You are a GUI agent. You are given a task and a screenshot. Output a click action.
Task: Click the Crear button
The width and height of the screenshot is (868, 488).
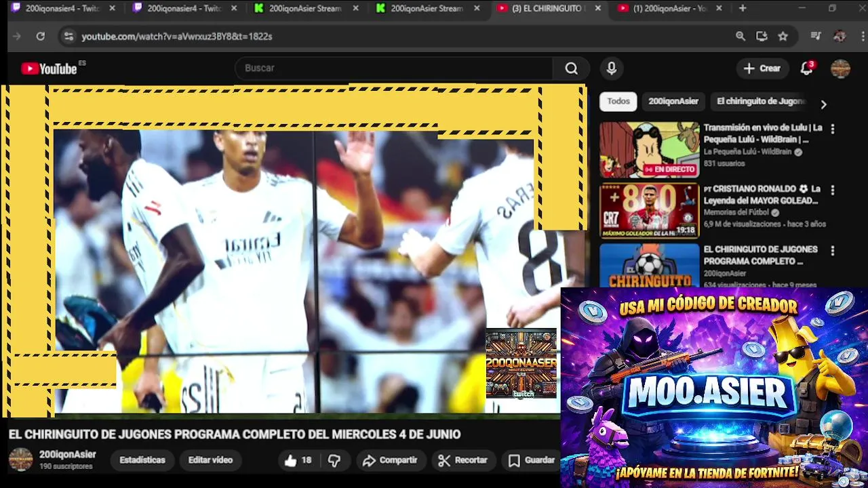762,68
